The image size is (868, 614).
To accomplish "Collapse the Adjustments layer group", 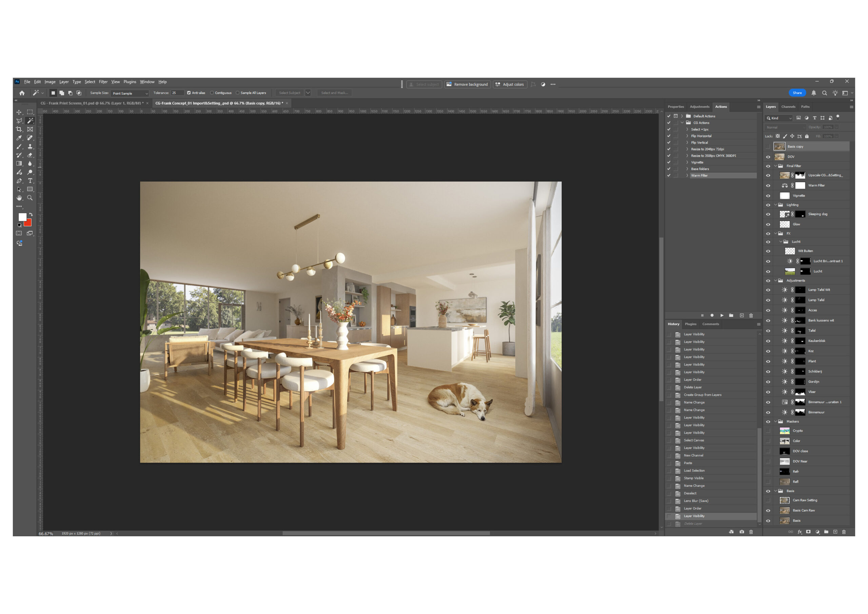I will [775, 281].
